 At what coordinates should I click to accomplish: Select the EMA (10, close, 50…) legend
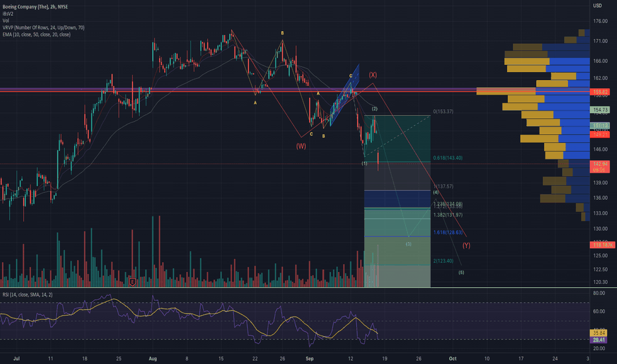click(x=36, y=34)
